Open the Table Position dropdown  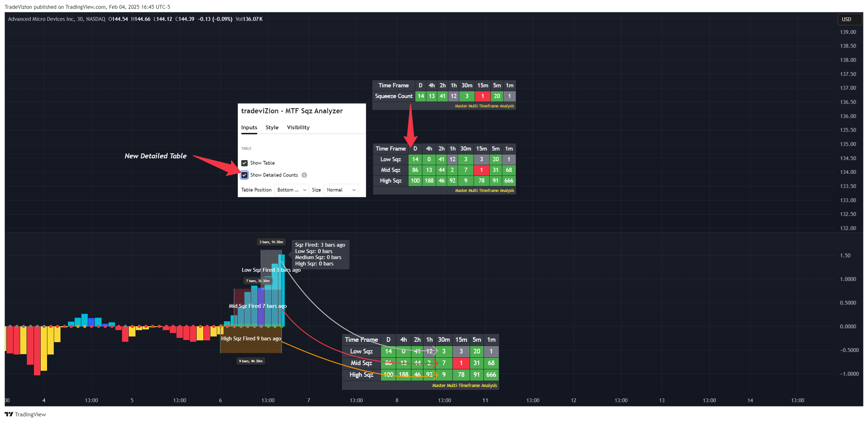(292, 190)
